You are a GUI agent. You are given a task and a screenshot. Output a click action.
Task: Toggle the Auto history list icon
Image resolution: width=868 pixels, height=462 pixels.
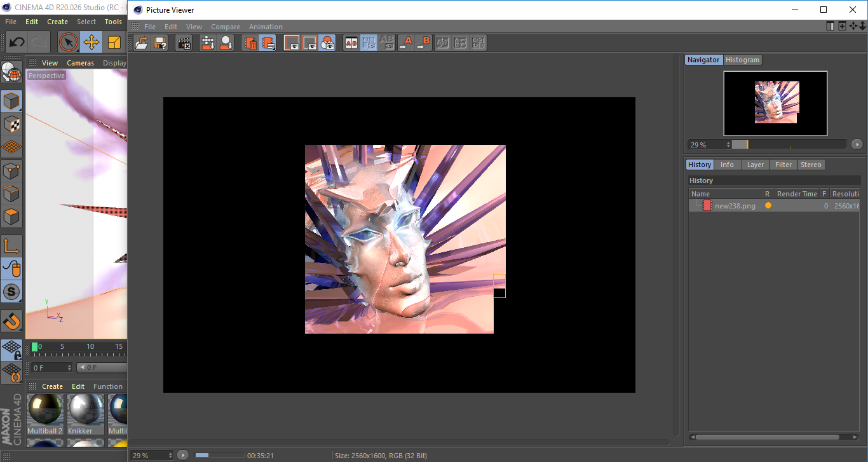point(268,43)
